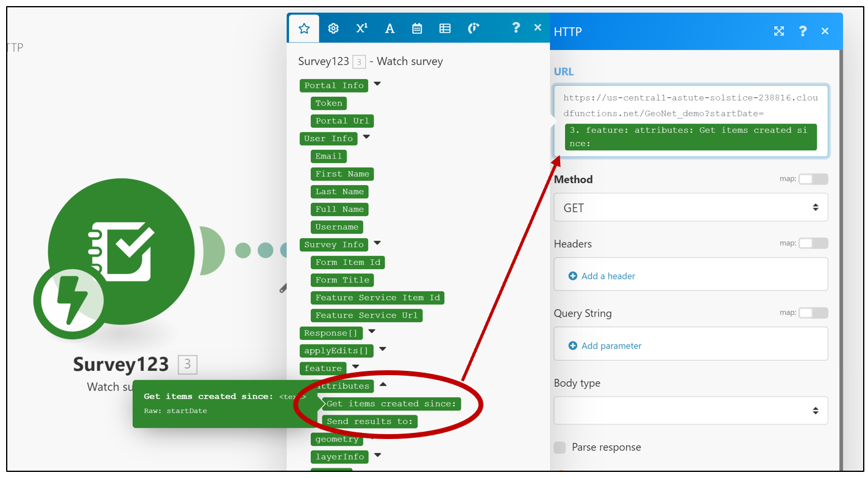This screenshot has width=868, height=478.
Task: Toggle the Headers map switch
Action: [813, 243]
